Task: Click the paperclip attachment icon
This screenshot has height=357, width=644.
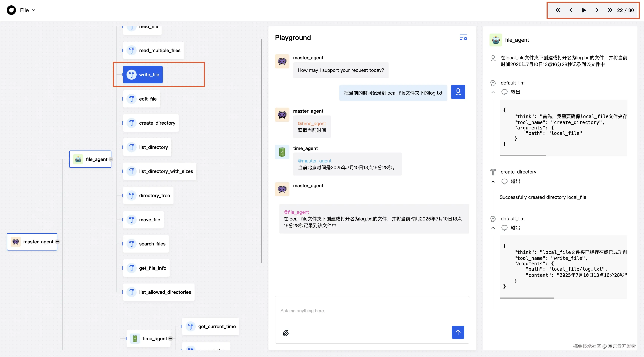Action: [286, 333]
